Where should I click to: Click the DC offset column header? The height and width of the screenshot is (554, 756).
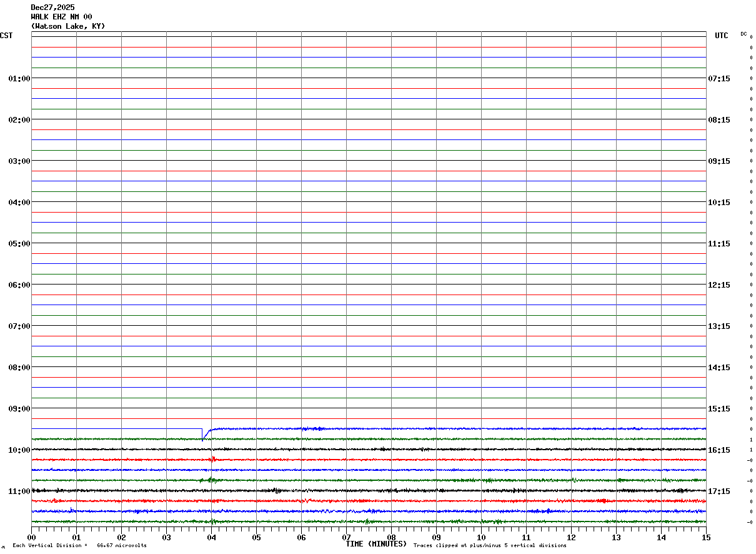coord(744,34)
